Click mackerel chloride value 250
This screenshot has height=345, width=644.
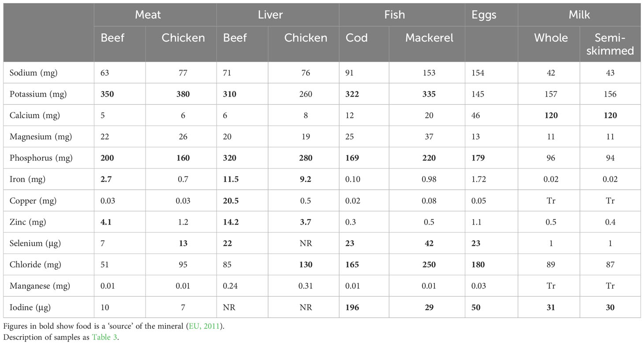coord(429,264)
